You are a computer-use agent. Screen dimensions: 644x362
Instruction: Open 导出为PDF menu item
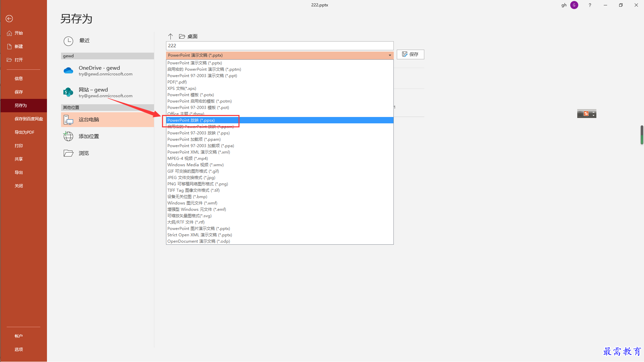coord(23,132)
